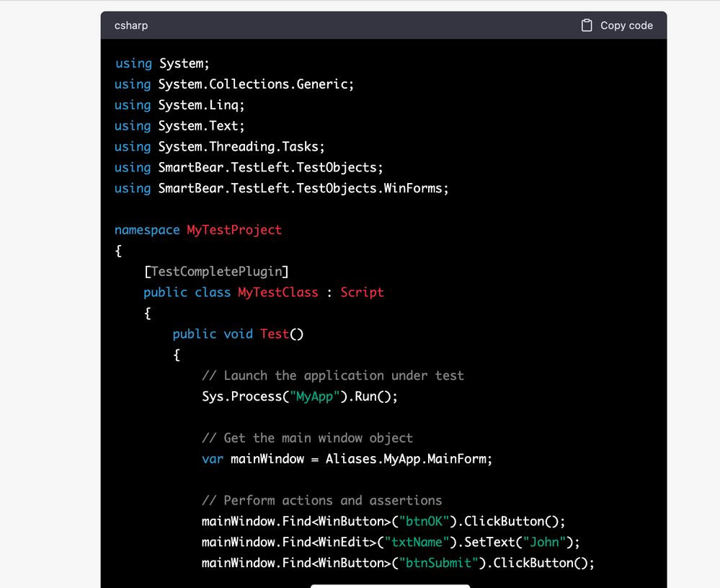Click the MyTestProject namespace name
Image resolution: width=720 pixels, height=588 pixels.
click(x=234, y=231)
